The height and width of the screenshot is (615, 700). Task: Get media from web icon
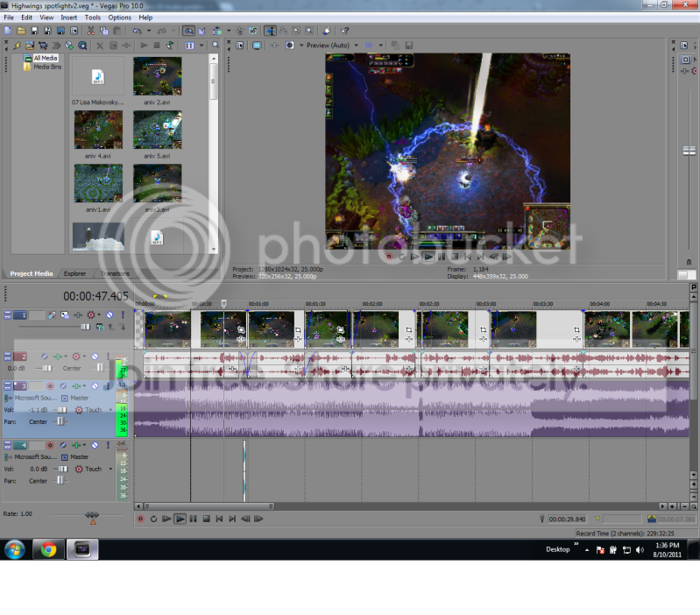[69, 46]
